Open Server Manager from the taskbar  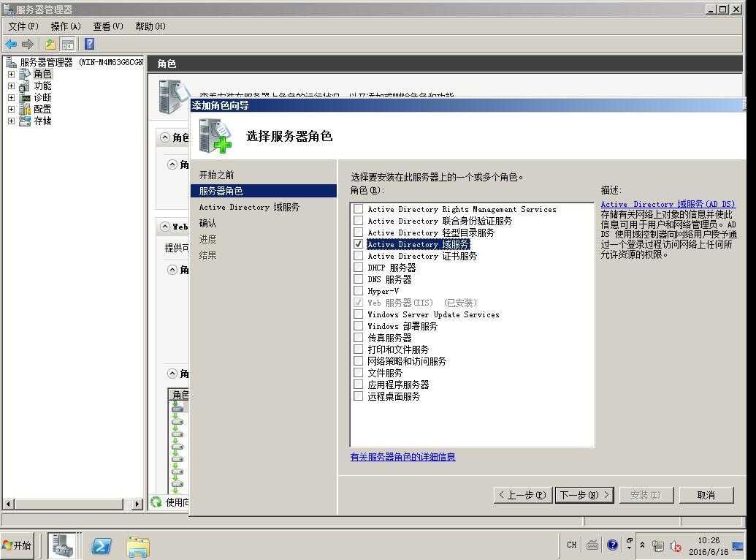(x=63, y=545)
